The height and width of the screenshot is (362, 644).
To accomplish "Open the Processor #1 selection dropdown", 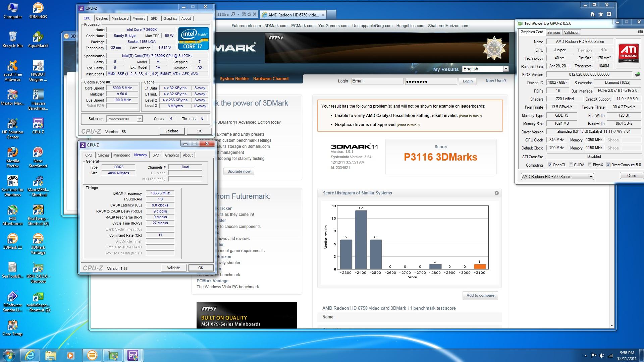I will tap(124, 119).
